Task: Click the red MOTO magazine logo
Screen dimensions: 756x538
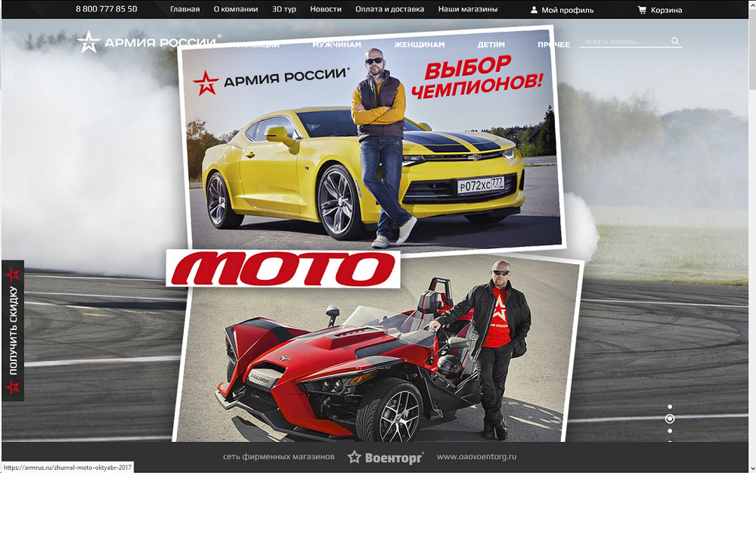Action: (283, 269)
